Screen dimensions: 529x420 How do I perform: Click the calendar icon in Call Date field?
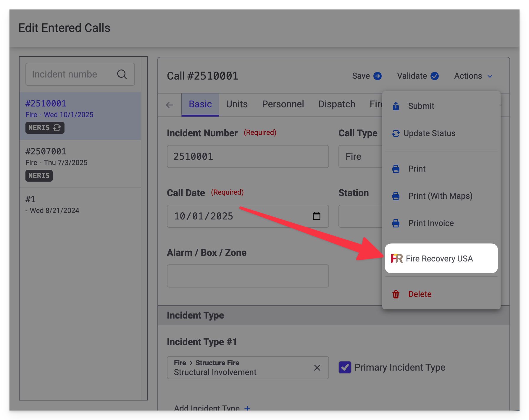pyautogui.click(x=316, y=216)
